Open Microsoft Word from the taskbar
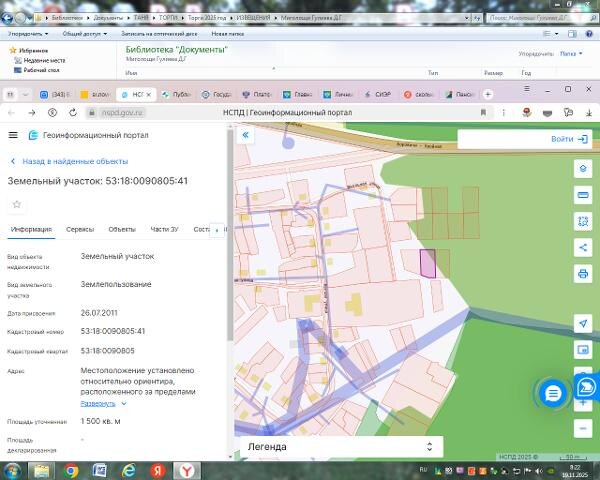This screenshot has width=600, height=480. [x=99, y=471]
